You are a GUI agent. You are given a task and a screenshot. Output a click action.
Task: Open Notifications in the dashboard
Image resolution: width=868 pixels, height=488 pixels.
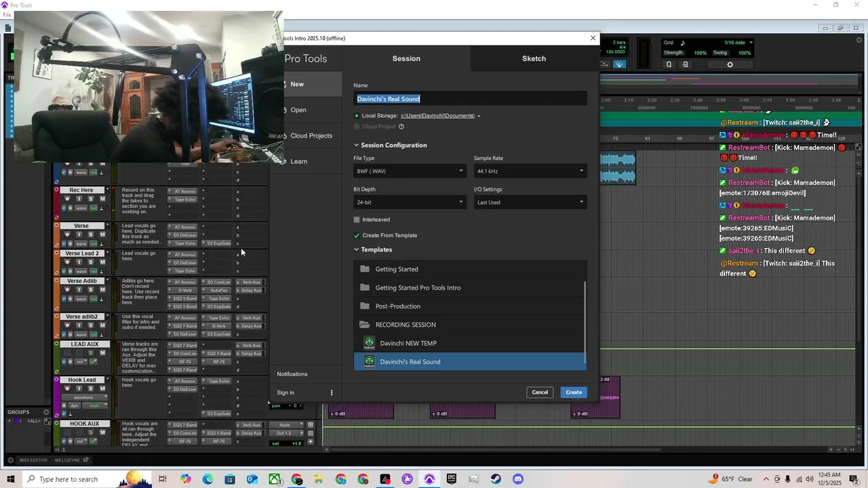292,374
